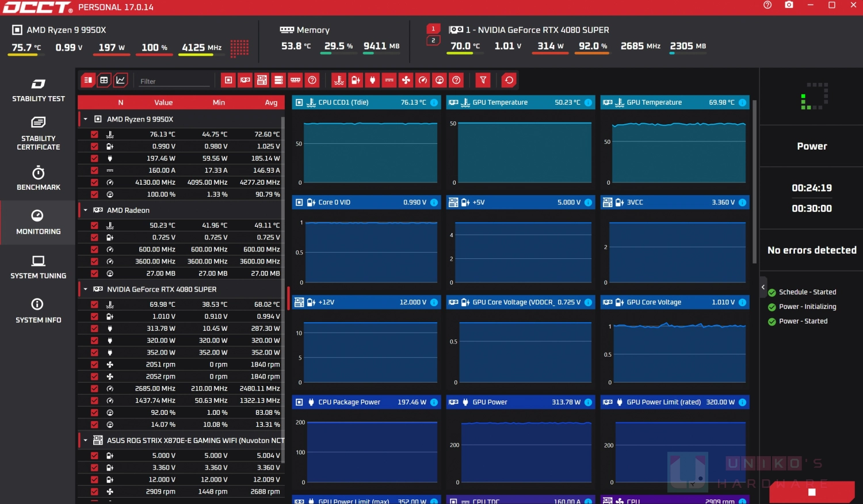This screenshot has height=504, width=863.
Task: Toggle the GPU device filter icon
Action: (245, 80)
